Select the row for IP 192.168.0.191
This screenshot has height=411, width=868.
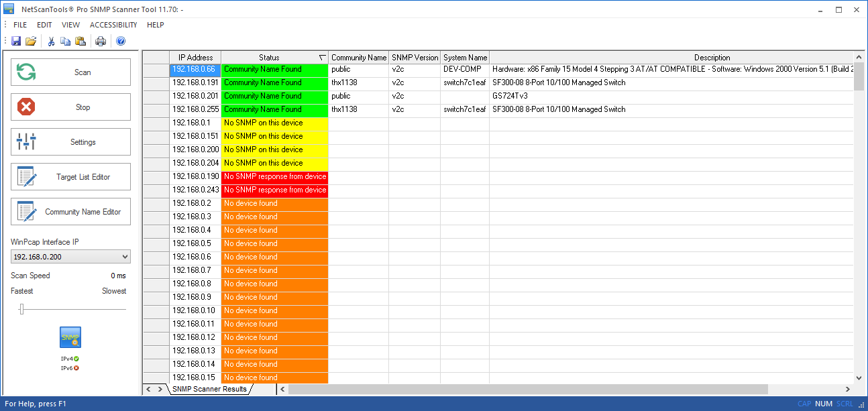pyautogui.click(x=195, y=82)
